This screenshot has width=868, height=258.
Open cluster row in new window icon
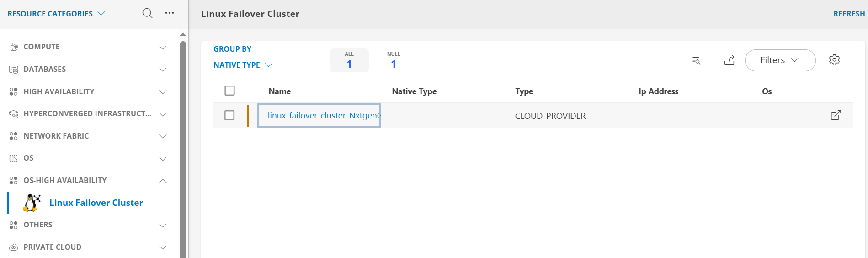click(836, 115)
